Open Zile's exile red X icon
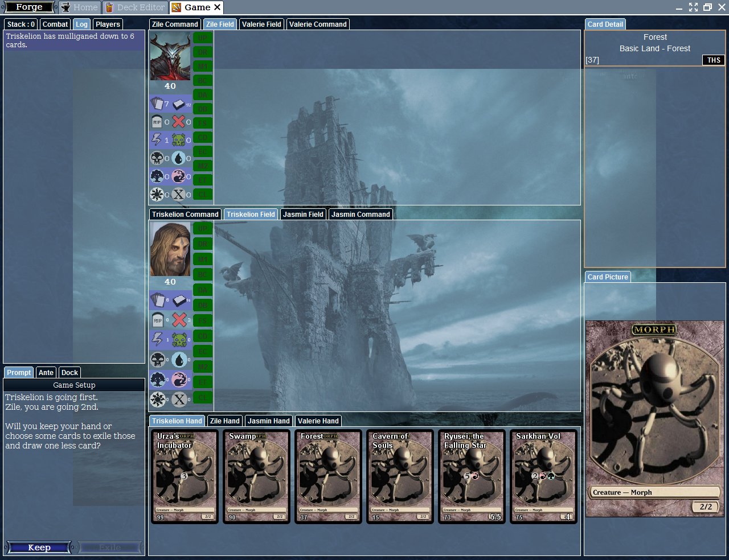 pos(179,122)
